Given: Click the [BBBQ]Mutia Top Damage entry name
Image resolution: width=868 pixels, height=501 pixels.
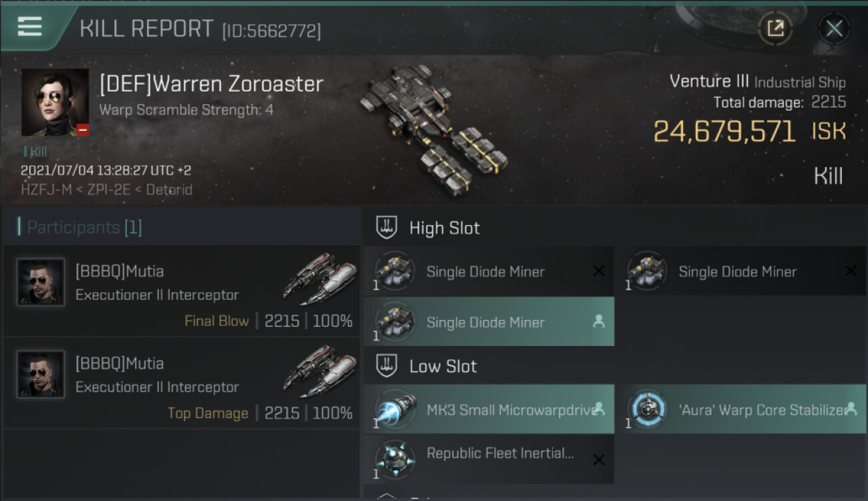Looking at the screenshot, I should (120, 363).
